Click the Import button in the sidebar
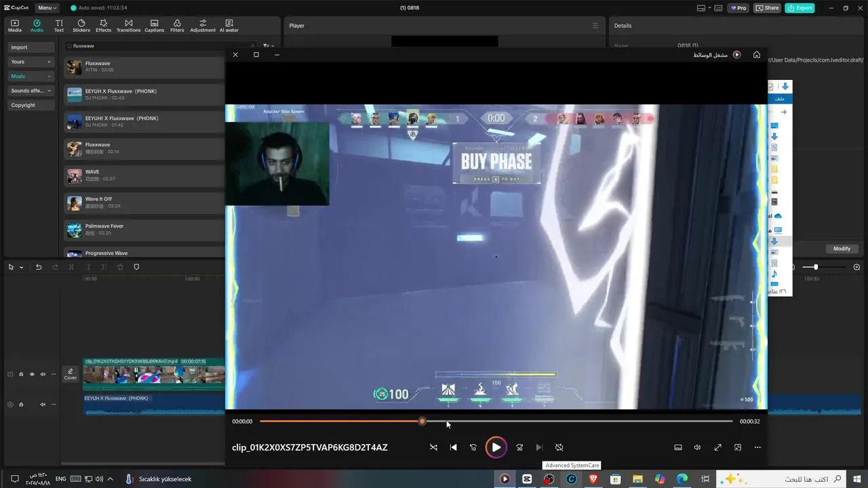 coord(31,47)
